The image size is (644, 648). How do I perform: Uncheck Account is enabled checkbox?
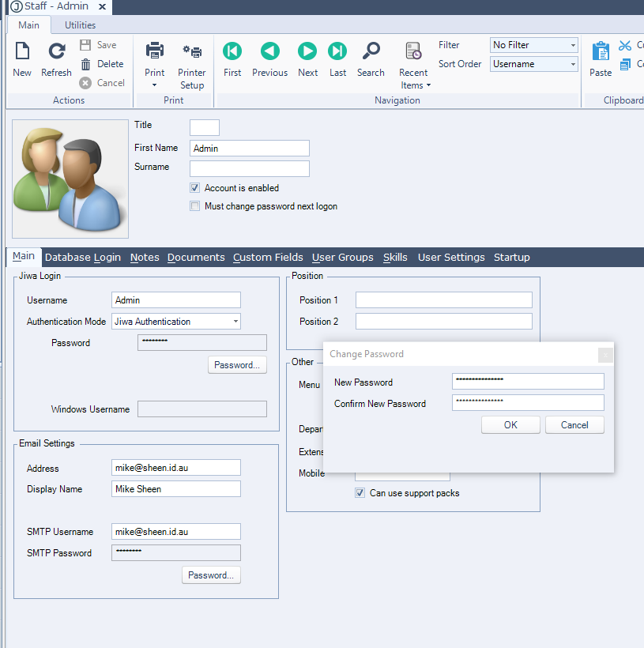tap(195, 188)
